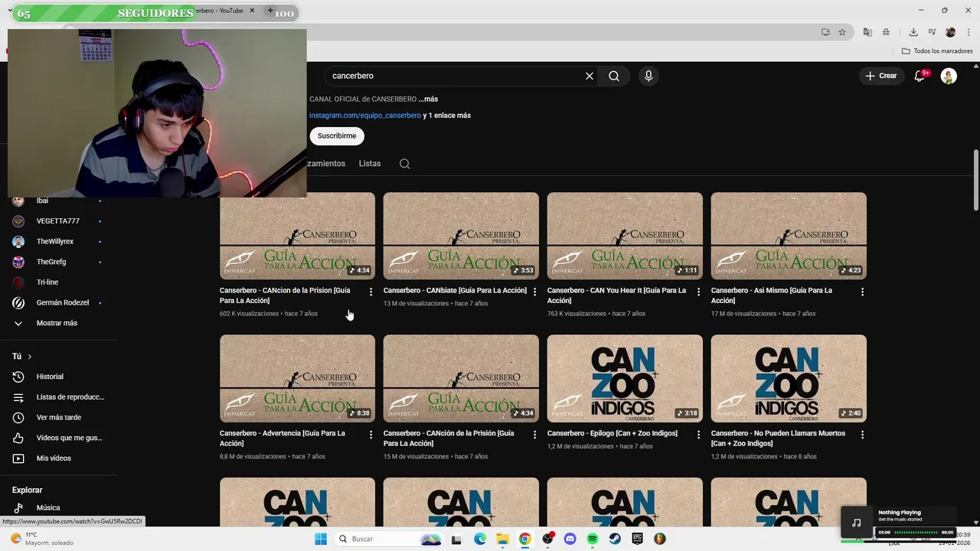Screen dimensions: 980x551
Task: Open YouTube notifications bell
Action: (x=920, y=76)
